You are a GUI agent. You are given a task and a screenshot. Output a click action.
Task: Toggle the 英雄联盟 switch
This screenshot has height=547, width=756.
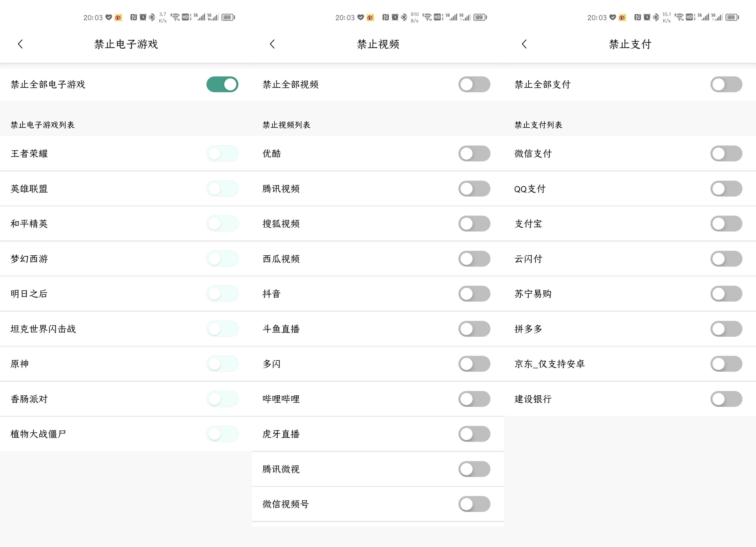[222, 189]
